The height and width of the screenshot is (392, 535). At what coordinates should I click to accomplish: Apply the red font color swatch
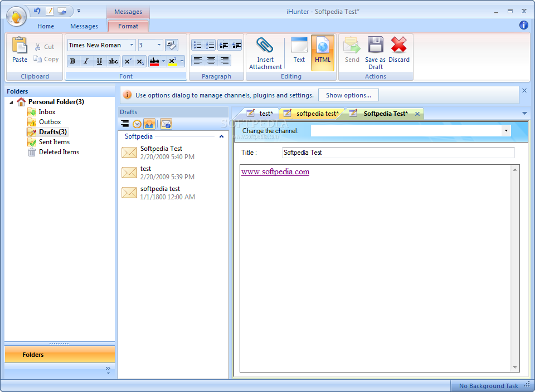tap(154, 61)
